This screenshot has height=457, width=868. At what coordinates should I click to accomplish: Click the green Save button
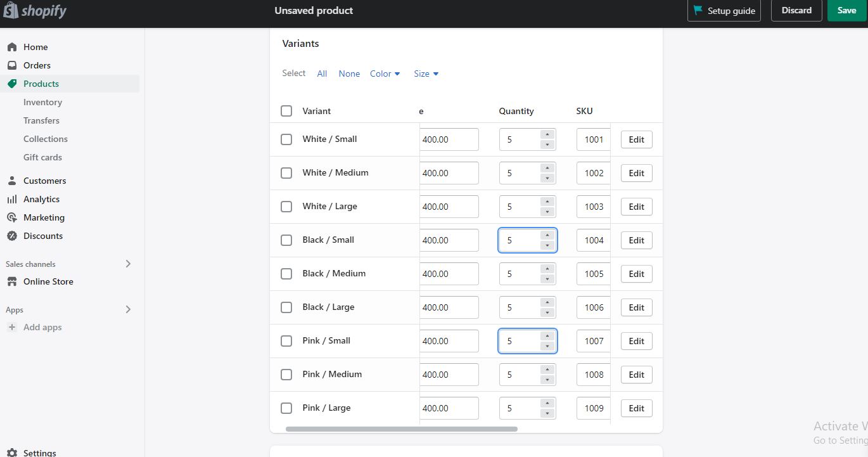[x=846, y=11]
